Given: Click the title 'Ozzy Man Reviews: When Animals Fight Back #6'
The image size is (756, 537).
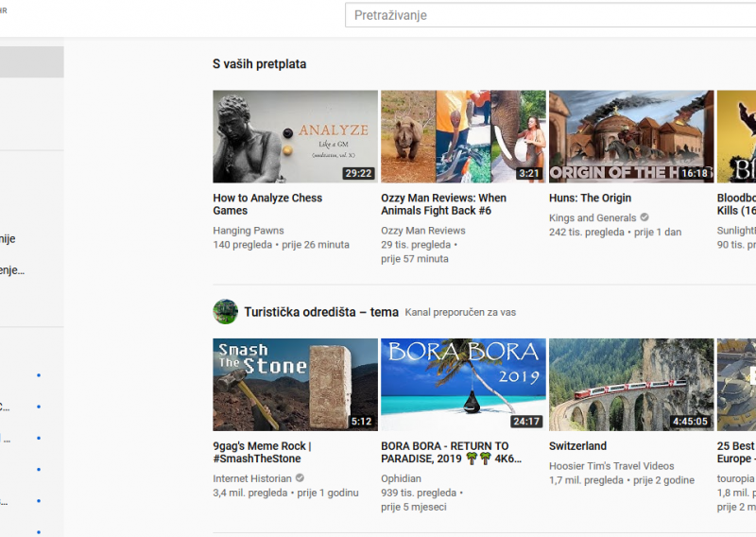Looking at the screenshot, I should [x=443, y=204].
